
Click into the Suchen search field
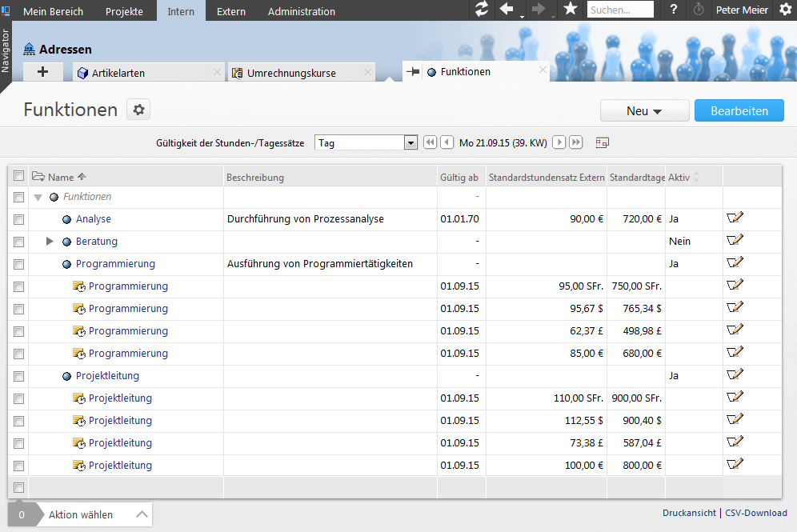(x=619, y=10)
